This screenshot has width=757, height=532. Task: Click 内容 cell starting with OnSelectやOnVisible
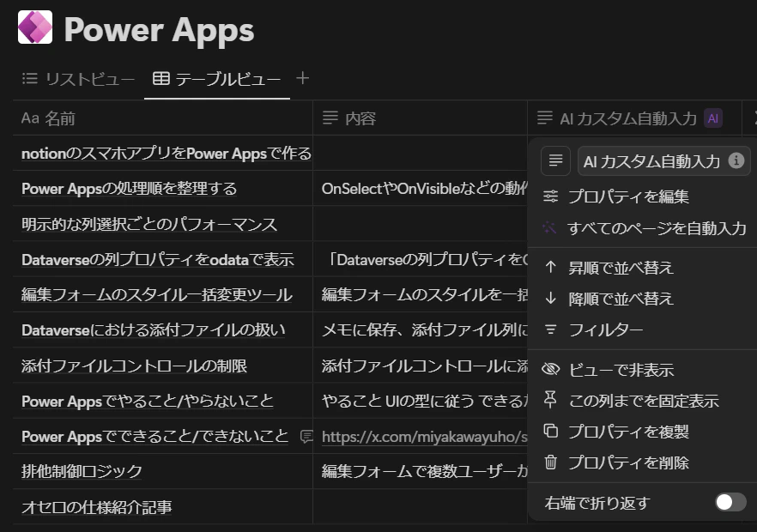pos(420,188)
